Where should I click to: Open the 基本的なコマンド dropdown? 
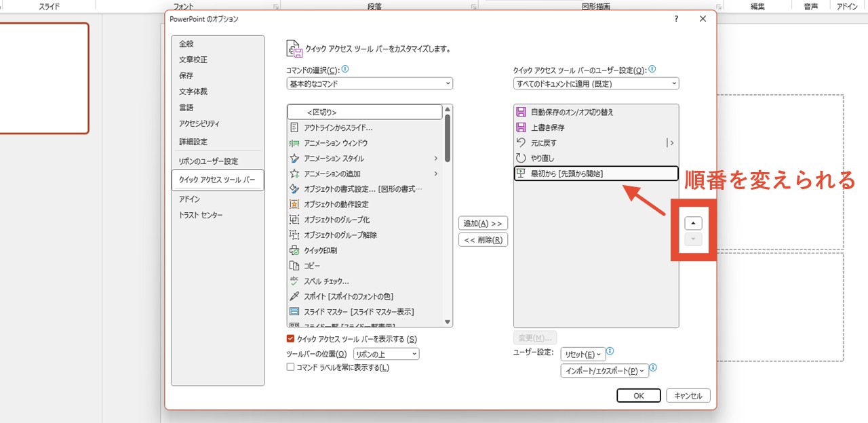pos(370,84)
